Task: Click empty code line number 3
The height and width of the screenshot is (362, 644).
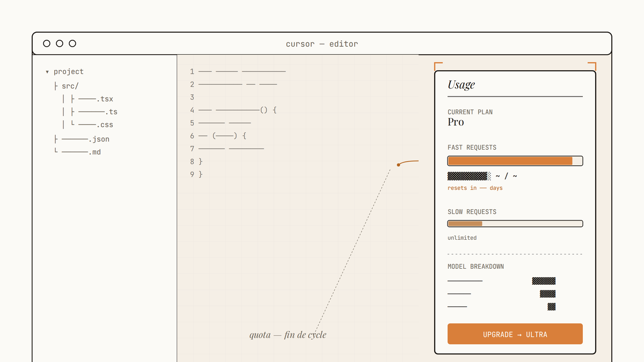Action: click(x=192, y=97)
